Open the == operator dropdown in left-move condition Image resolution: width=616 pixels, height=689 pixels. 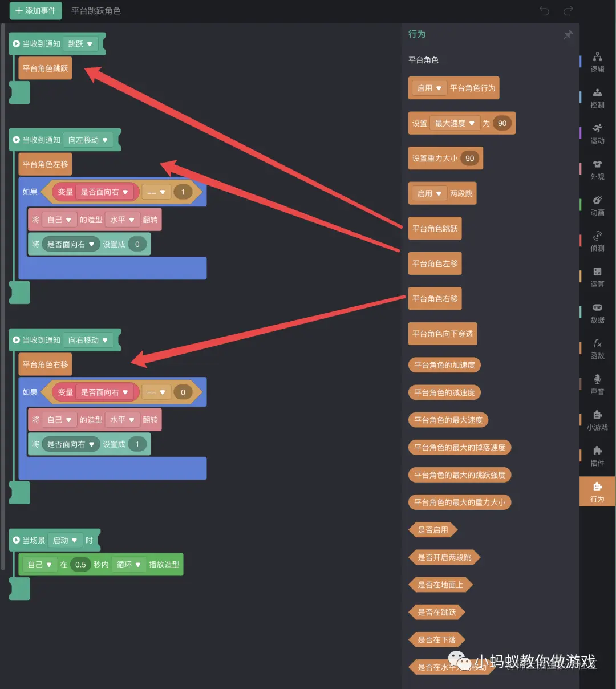coord(156,192)
